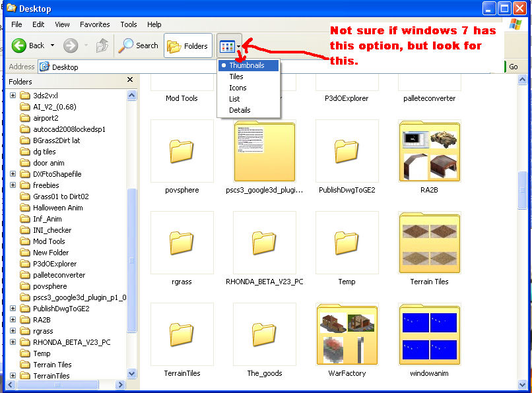Expand the freebies tree node
The height and width of the screenshot is (393, 532).
tap(13, 185)
